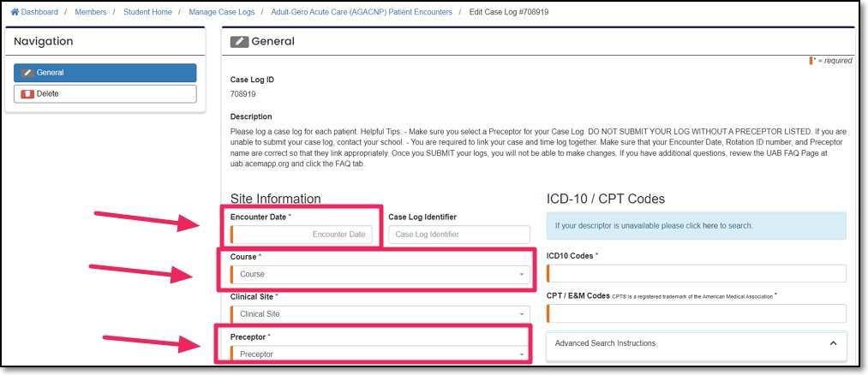The width and height of the screenshot is (868, 375).
Task: Click the Description label
Action: click(251, 116)
